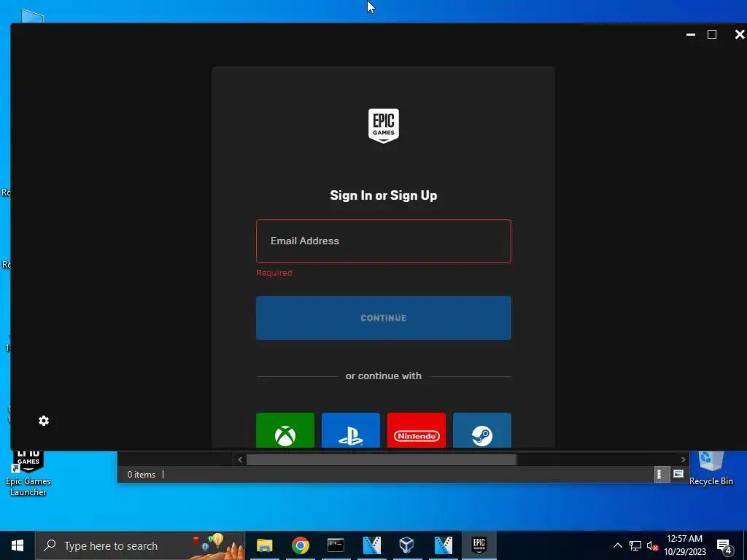
Task: Click scroll right arrow in the Explorer window
Action: pos(683,459)
